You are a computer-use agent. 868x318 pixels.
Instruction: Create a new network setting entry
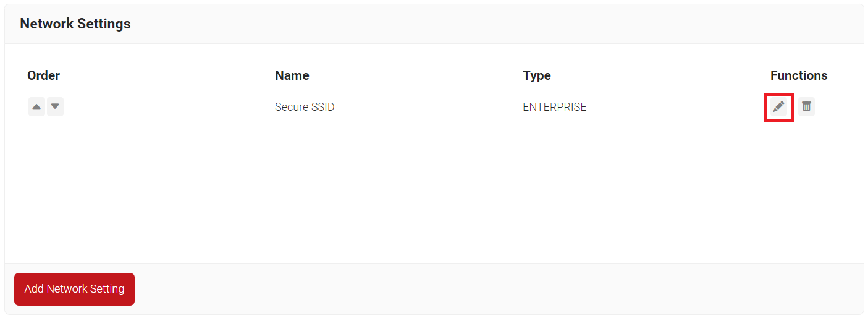pyautogui.click(x=74, y=289)
